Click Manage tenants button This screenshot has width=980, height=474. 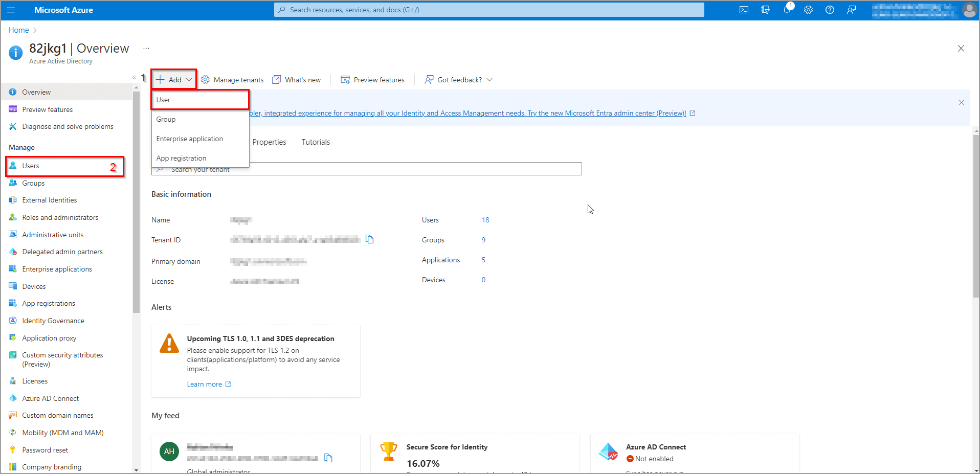click(232, 80)
